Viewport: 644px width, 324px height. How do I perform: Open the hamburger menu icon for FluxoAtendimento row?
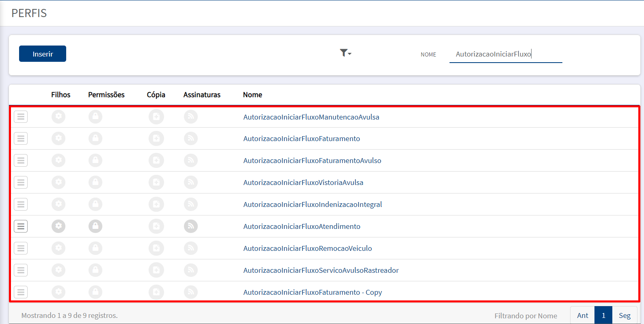[21, 226]
